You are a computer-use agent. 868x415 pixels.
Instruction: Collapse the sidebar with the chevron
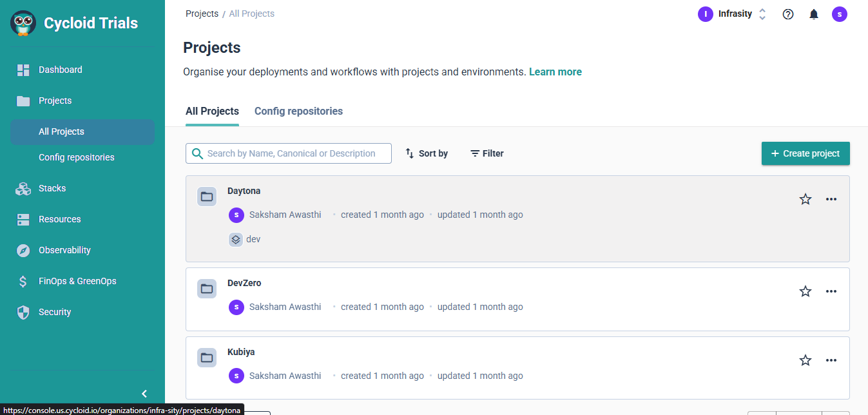pos(144,394)
